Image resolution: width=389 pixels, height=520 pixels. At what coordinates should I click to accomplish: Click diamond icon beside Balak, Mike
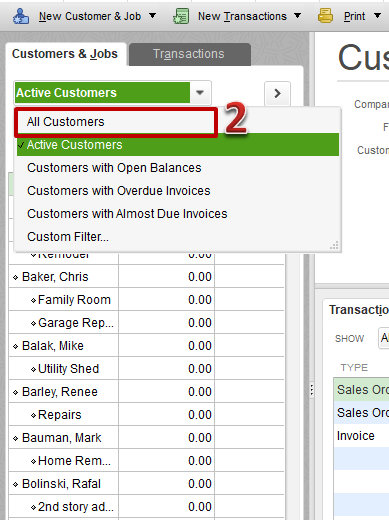(x=15, y=346)
